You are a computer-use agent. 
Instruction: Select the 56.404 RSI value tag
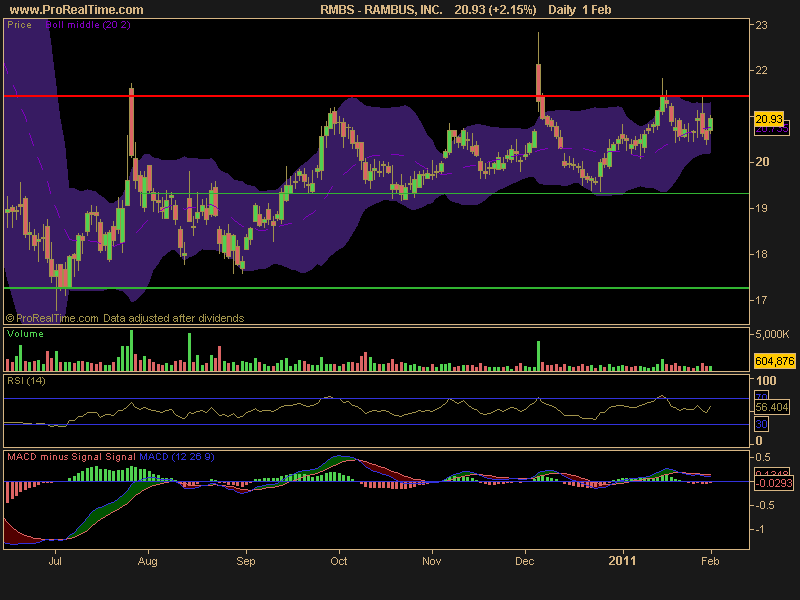pyautogui.click(x=771, y=407)
